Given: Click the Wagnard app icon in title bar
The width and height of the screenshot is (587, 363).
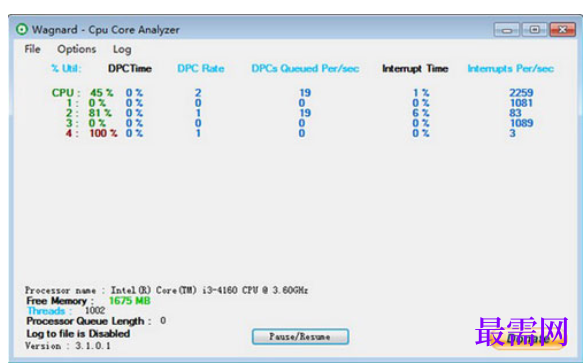Looking at the screenshot, I should [x=22, y=29].
